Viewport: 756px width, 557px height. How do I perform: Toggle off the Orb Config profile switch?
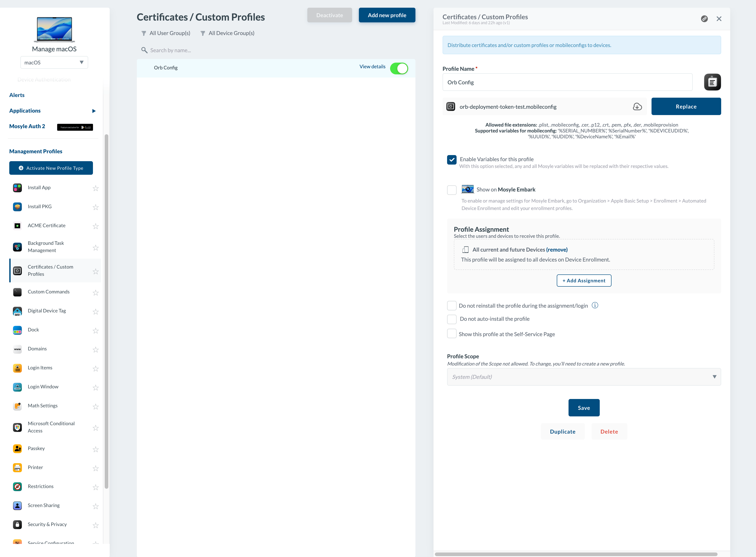coord(399,68)
